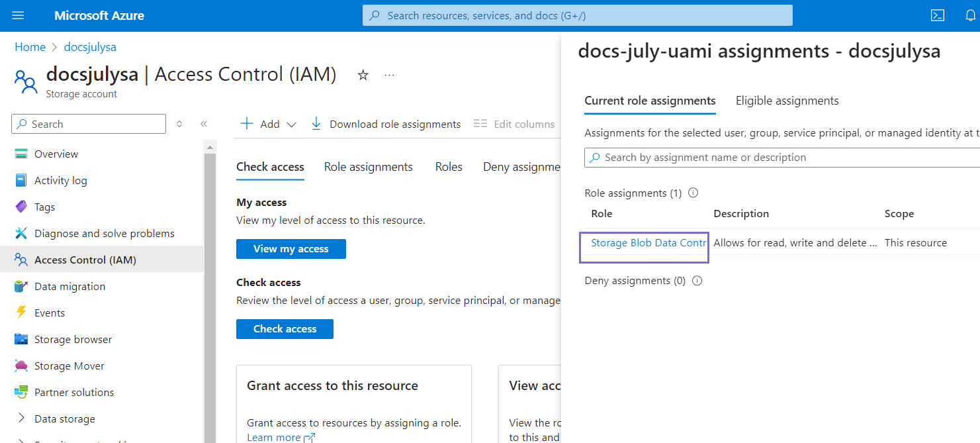This screenshot has height=443, width=980.
Task: Click the Role assignments info icon
Action: coord(693,193)
